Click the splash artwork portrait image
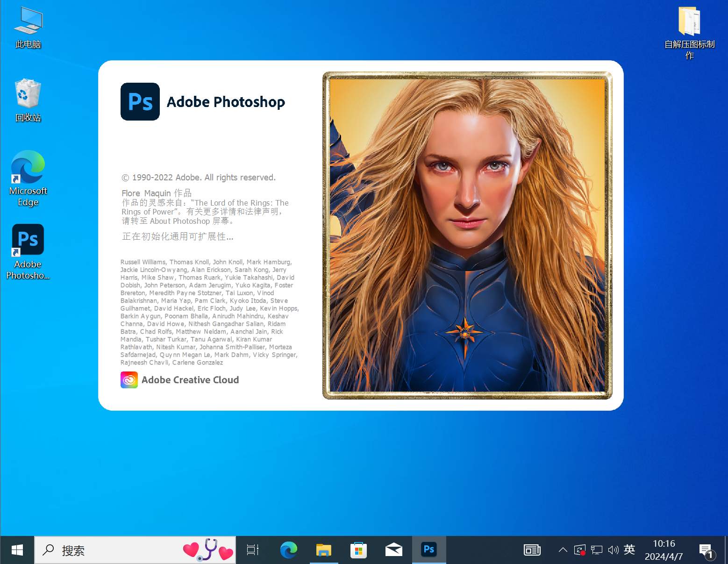The height and width of the screenshot is (564, 728). [467, 236]
